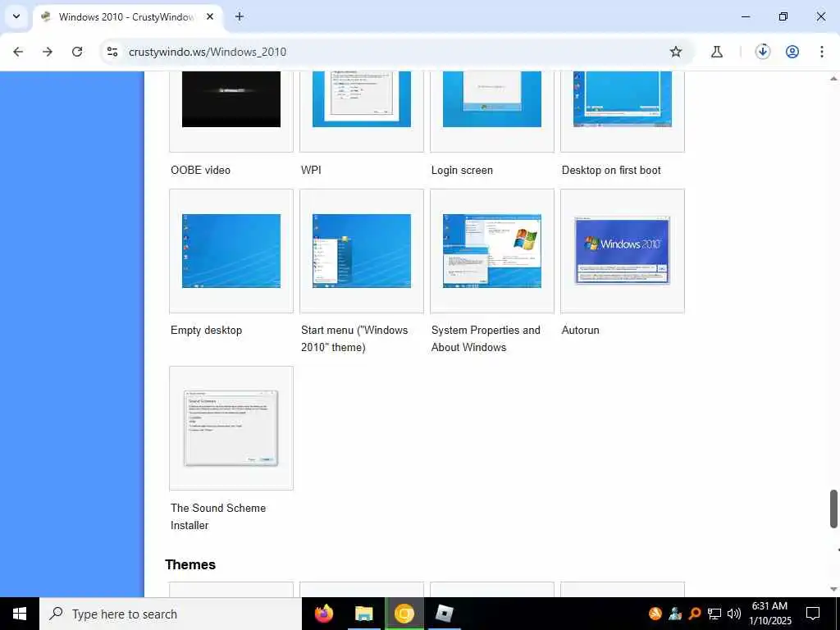Open the orange system tray icon
Image resolution: width=840 pixels, height=630 pixels.
(655, 614)
